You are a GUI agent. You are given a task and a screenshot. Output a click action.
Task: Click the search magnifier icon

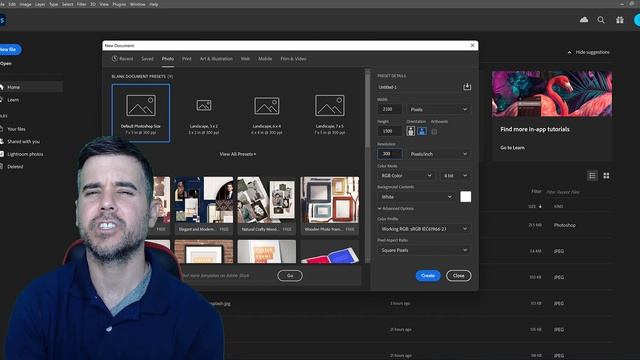pos(601,20)
